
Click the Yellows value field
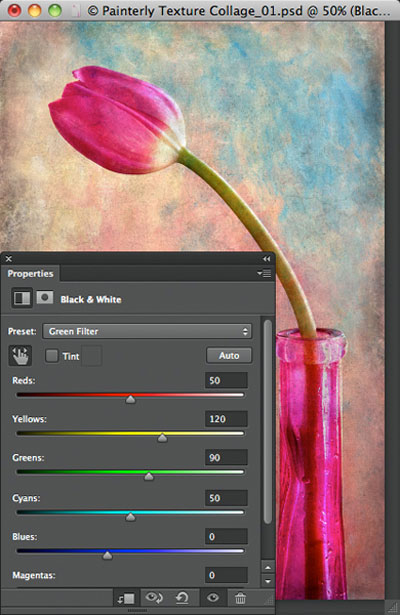pos(226,419)
